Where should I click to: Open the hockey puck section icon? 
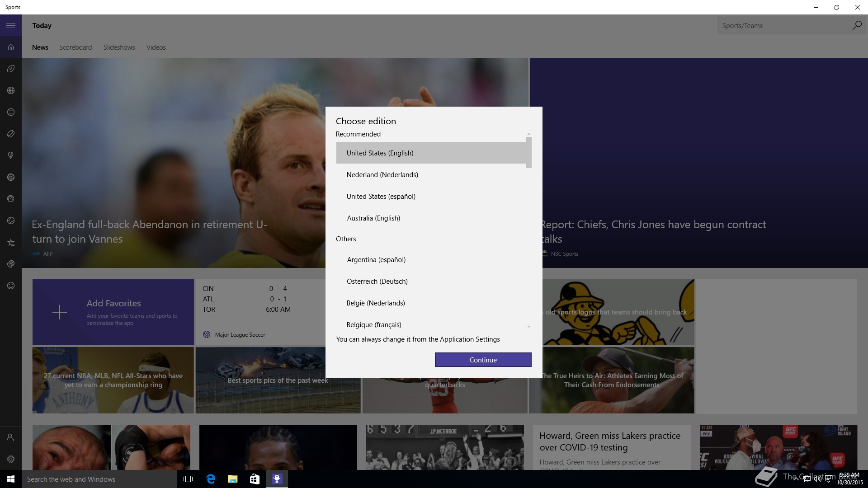pos(11,134)
